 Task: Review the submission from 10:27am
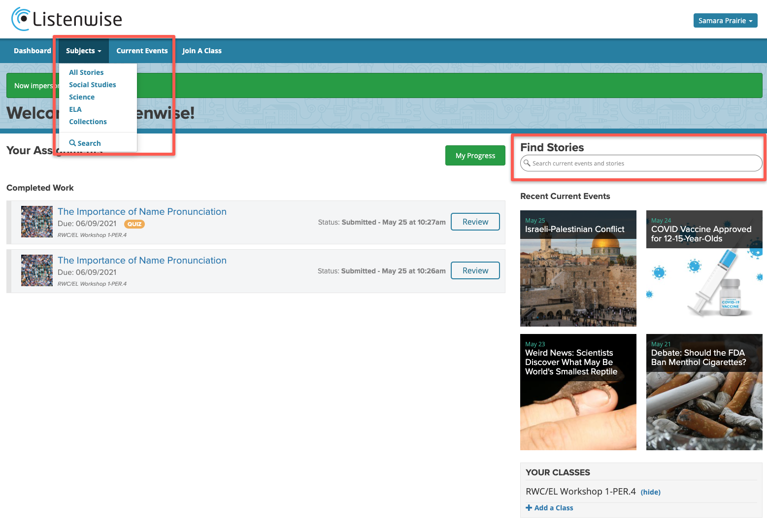[475, 222]
